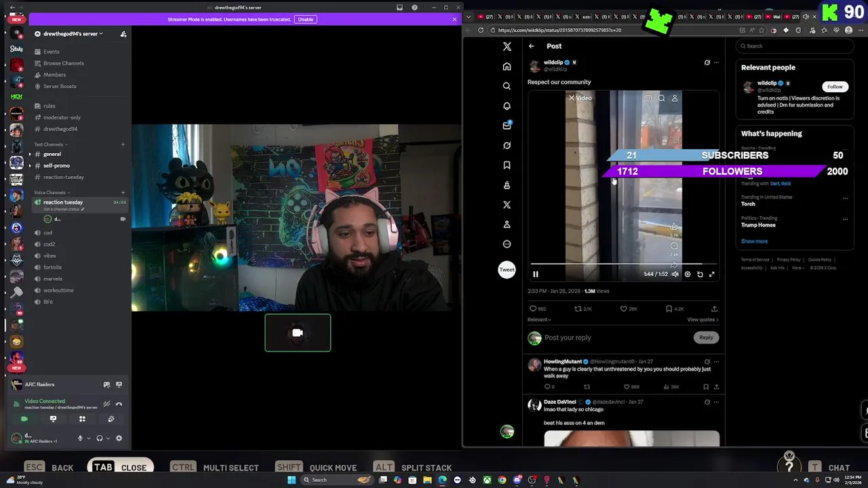Open Xbox app in Windows taskbar
Screen dimensions: 868x488
(487, 480)
